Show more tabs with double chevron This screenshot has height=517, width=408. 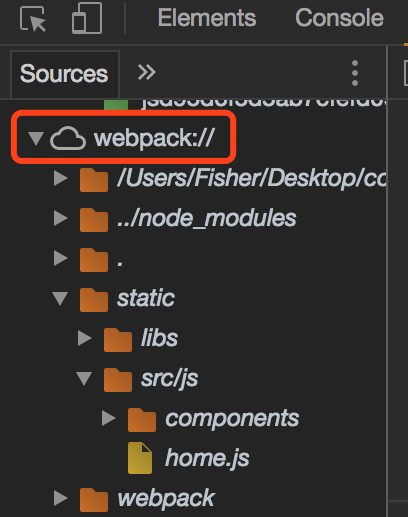146,72
